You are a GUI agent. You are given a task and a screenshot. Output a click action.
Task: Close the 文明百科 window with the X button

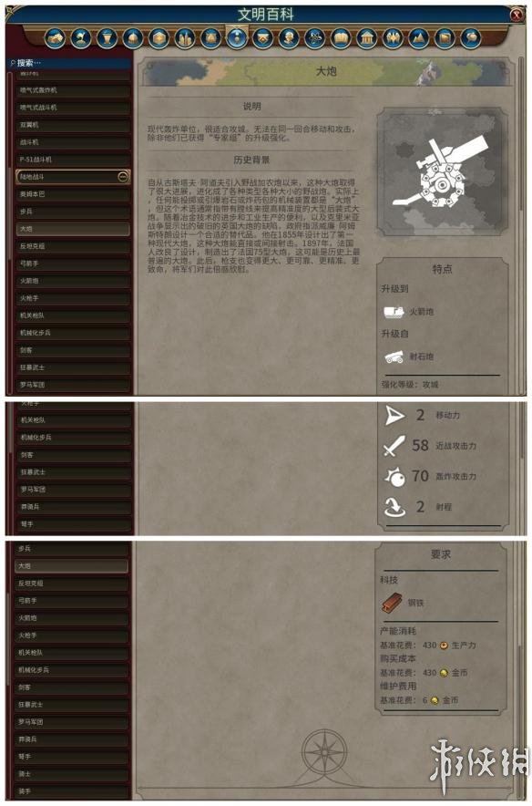[x=517, y=15]
